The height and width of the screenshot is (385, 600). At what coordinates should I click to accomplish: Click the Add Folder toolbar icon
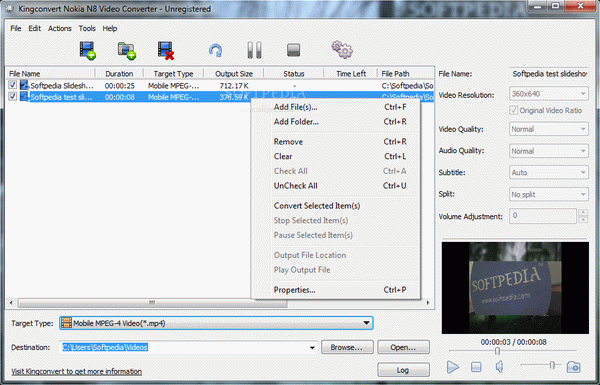click(x=127, y=51)
